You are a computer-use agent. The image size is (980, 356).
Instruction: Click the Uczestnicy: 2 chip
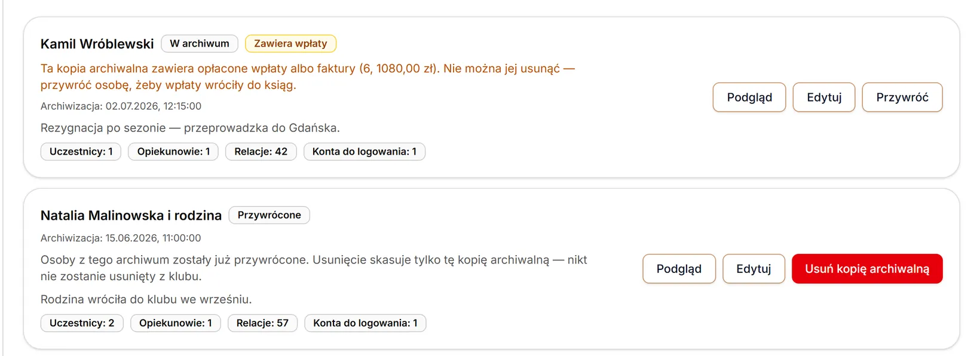pyautogui.click(x=82, y=323)
